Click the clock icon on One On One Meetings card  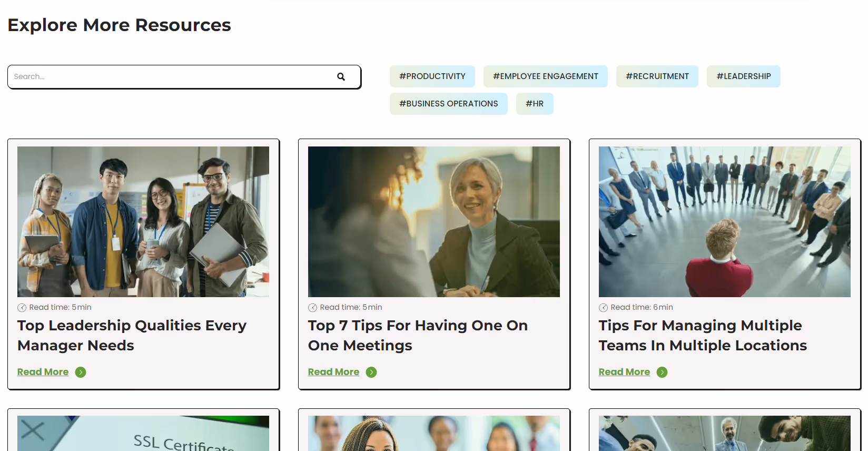312,308
